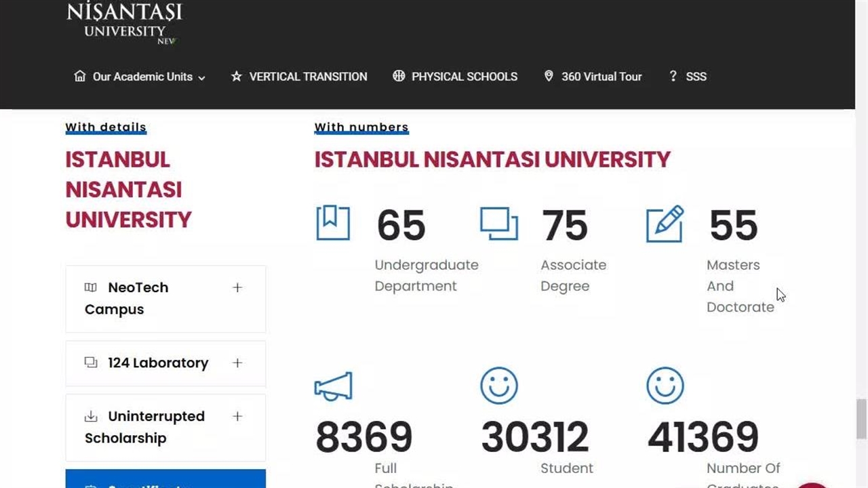Open the VERTICAL TRANSITION menu item
Image resolution: width=868 pixels, height=488 pixels.
point(308,77)
